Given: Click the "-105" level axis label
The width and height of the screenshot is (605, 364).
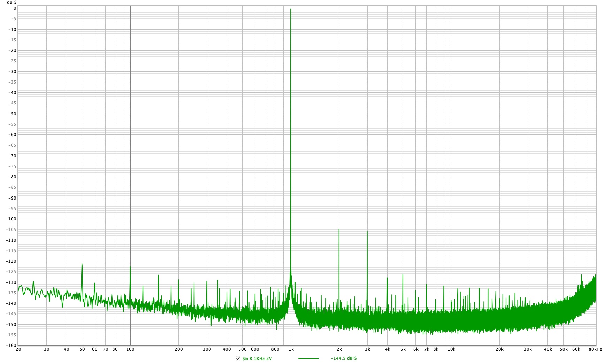Looking at the screenshot, I should coord(12,230).
